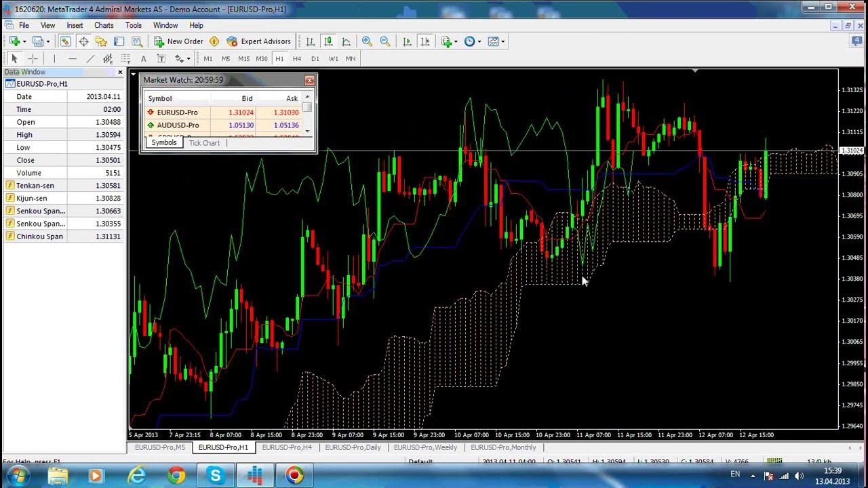868x488 pixels.
Task: Close the Market Watch panel
Action: (310, 80)
